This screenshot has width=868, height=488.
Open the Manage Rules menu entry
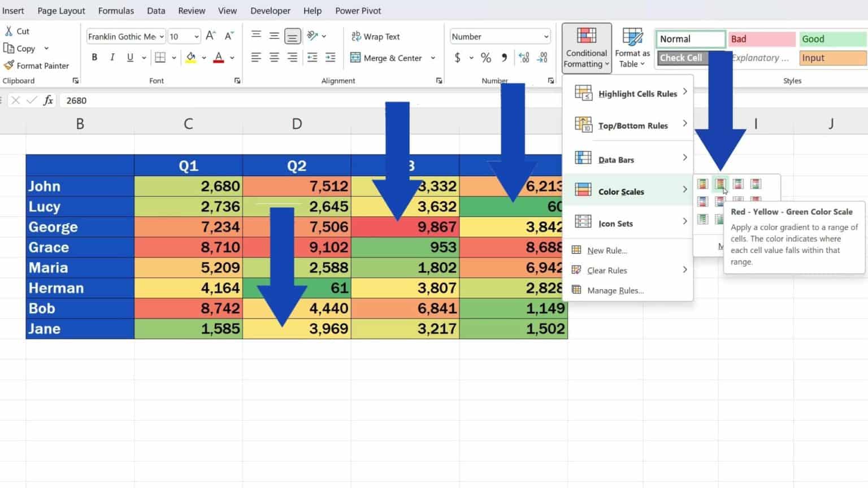pyautogui.click(x=615, y=290)
